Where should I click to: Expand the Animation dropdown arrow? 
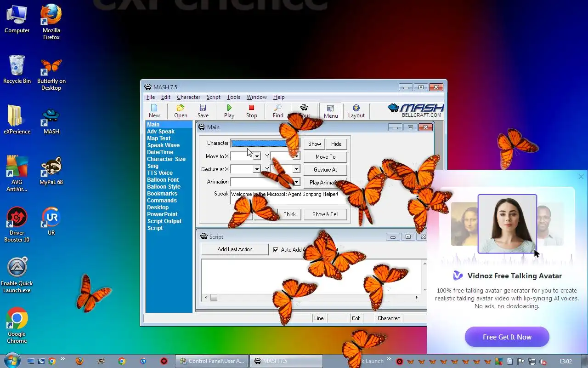click(x=296, y=182)
